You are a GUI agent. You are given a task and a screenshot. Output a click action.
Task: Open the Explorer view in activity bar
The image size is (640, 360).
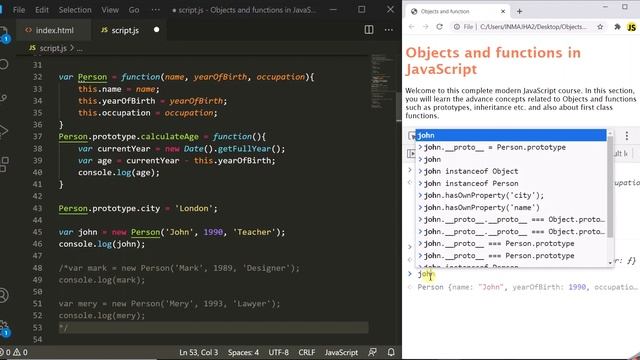click(x=3, y=34)
